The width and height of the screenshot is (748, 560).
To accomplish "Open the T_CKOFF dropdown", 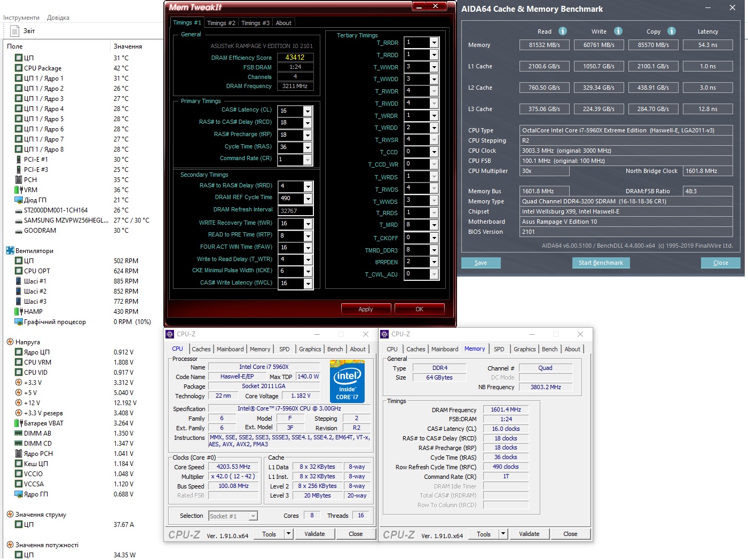I will [x=434, y=238].
